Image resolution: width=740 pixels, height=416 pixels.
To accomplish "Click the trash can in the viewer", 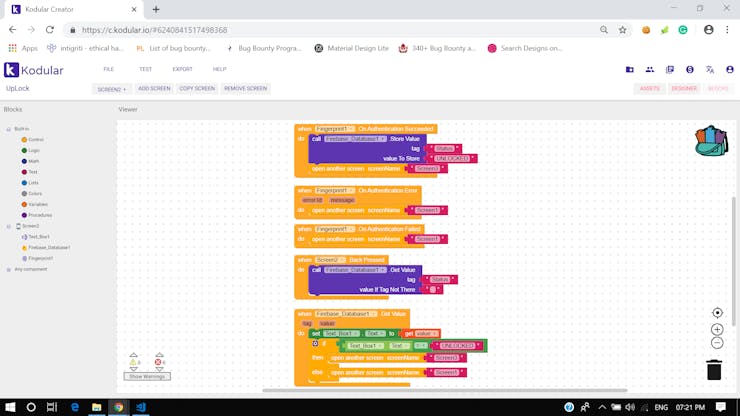I will [714, 369].
